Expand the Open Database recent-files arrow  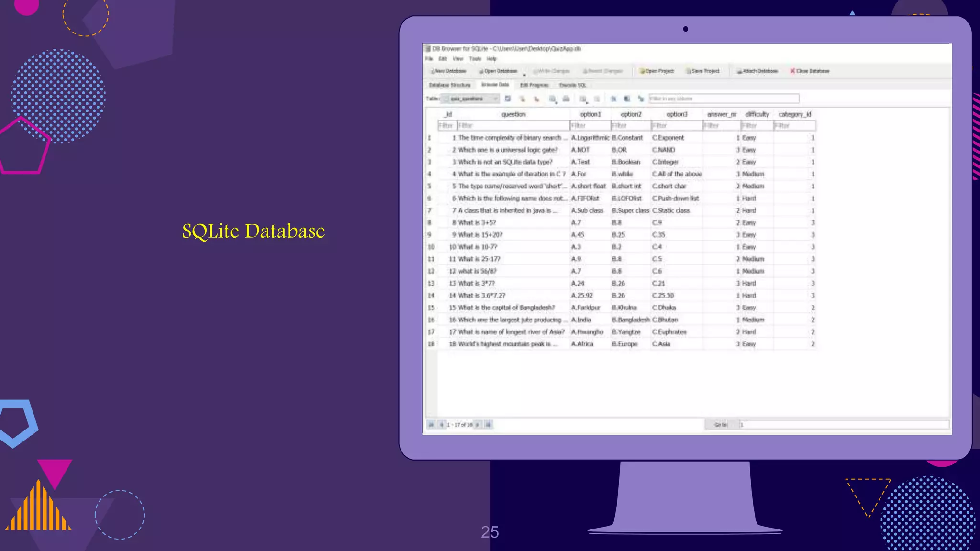[524, 74]
